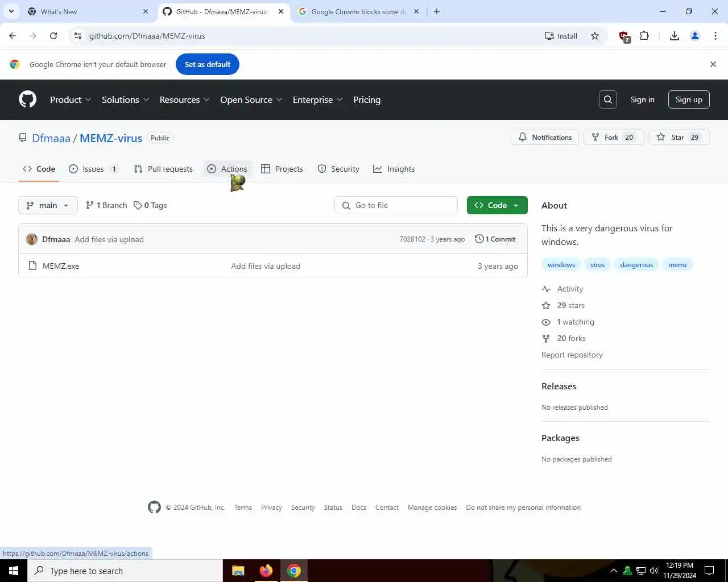Viewport: 728px width, 582px height.
Task: Close the 'What's New' tab
Action: pyautogui.click(x=146, y=11)
